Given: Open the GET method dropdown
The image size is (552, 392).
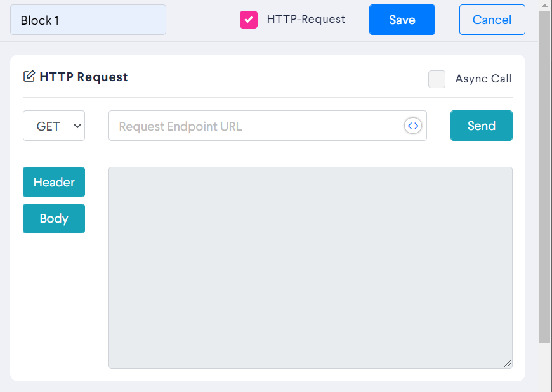Looking at the screenshot, I should (54, 126).
